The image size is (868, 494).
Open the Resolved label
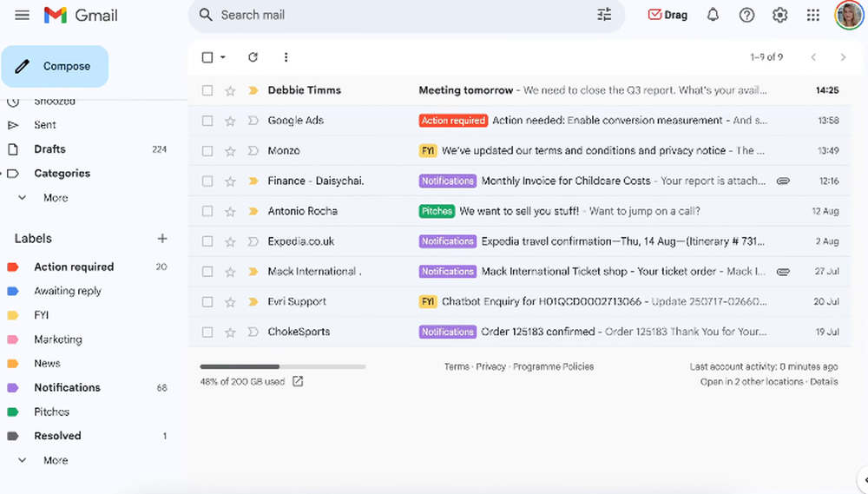click(x=57, y=436)
